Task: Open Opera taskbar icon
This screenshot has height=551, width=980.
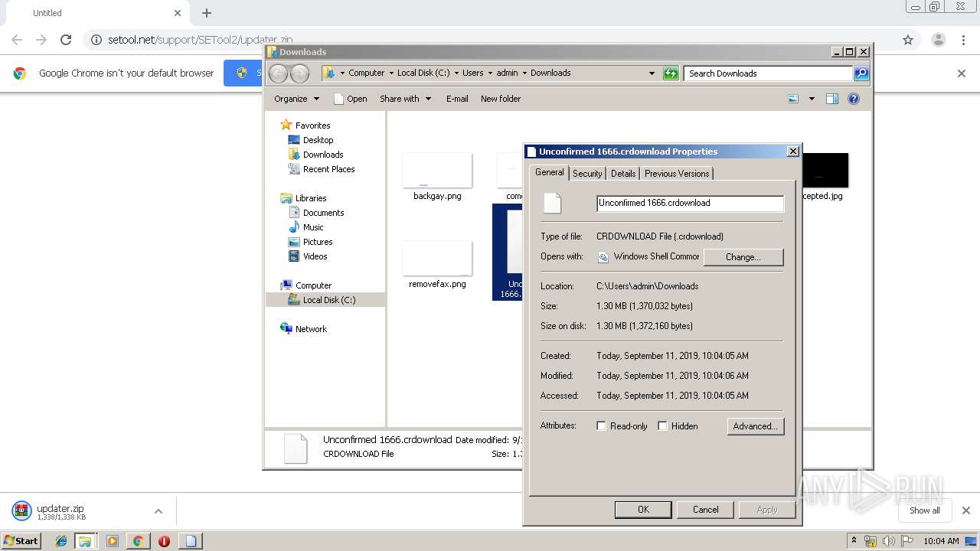Action: [x=164, y=541]
